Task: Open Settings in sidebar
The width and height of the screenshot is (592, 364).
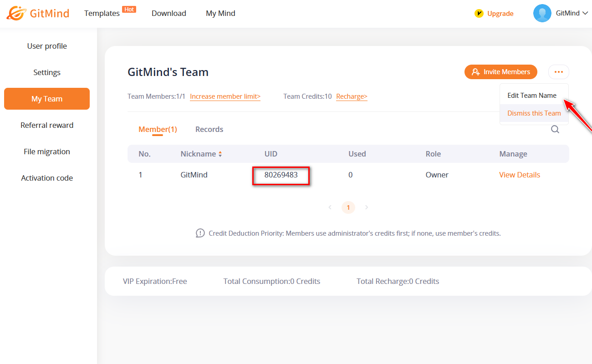Action: coord(47,72)
